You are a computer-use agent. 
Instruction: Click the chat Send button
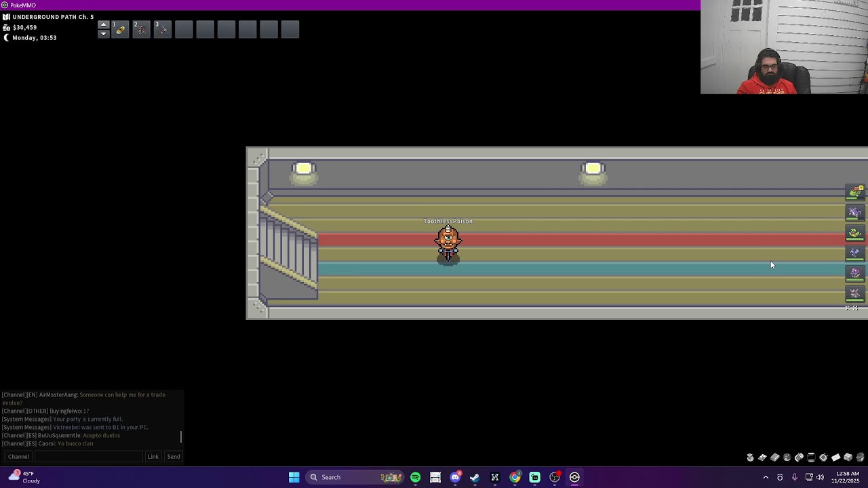click(x=174, y=457)
